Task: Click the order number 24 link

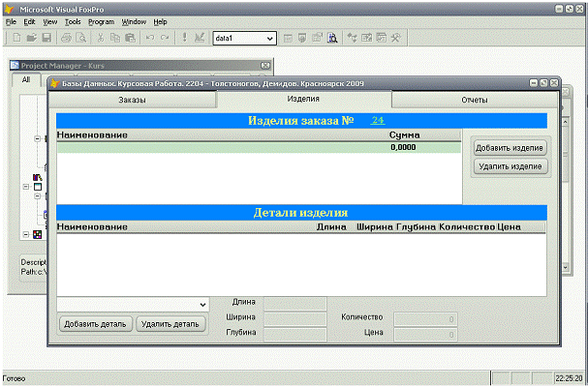Action: click(378, 119)
